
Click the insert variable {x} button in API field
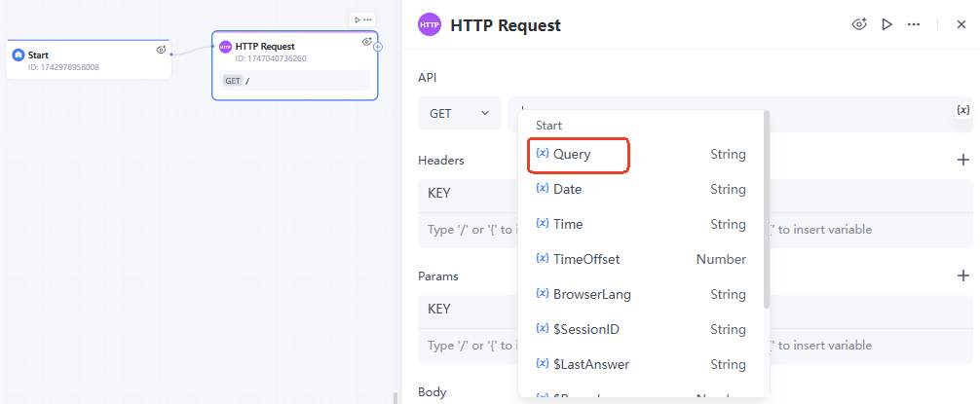[x=963, y=110]
